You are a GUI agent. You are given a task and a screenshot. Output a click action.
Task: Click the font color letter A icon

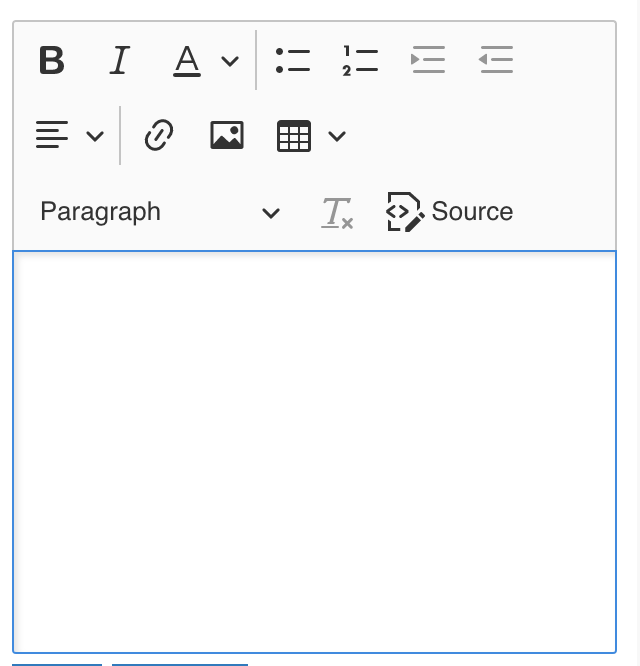tap(187, 61)
